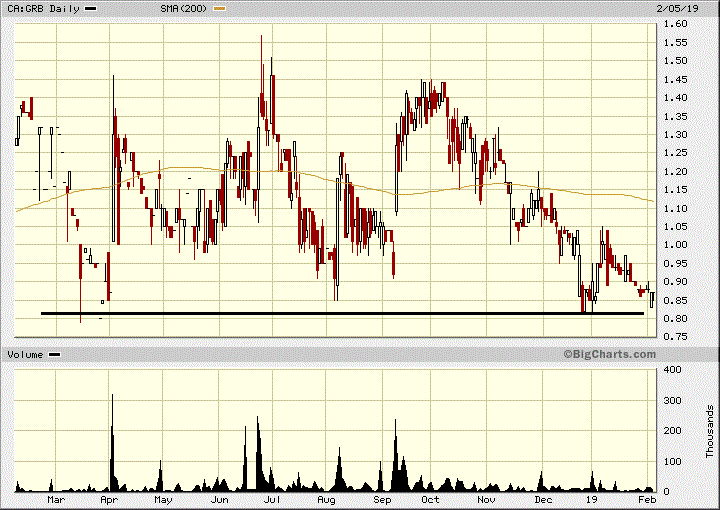Click the black horizontal support line at 0.81

343,314
